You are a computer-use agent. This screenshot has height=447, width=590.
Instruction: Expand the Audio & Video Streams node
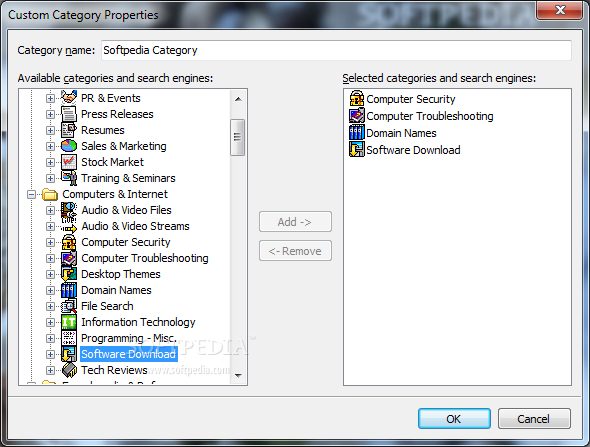(x=50, y=227)
